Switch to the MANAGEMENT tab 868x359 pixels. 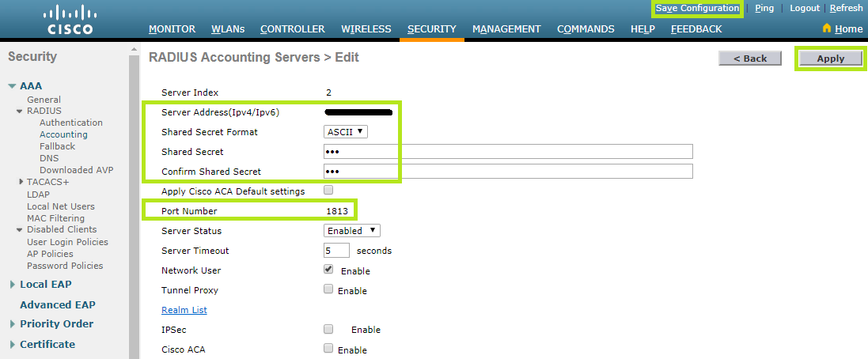506,29
